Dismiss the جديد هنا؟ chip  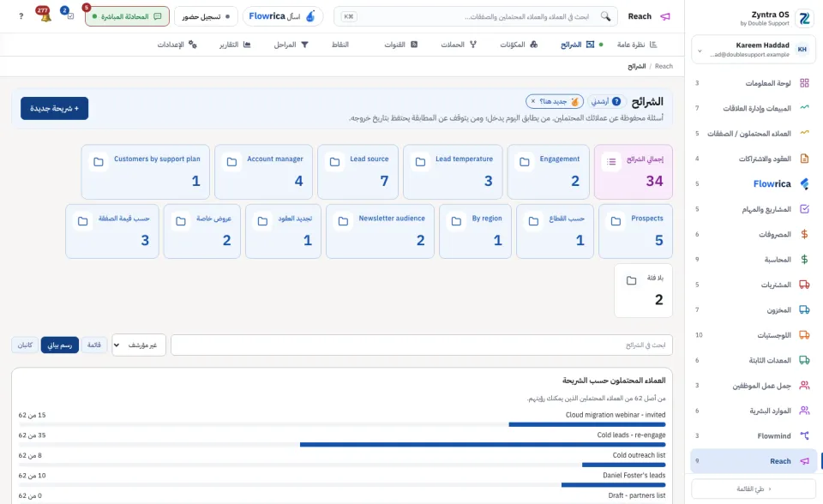(533, 101)
